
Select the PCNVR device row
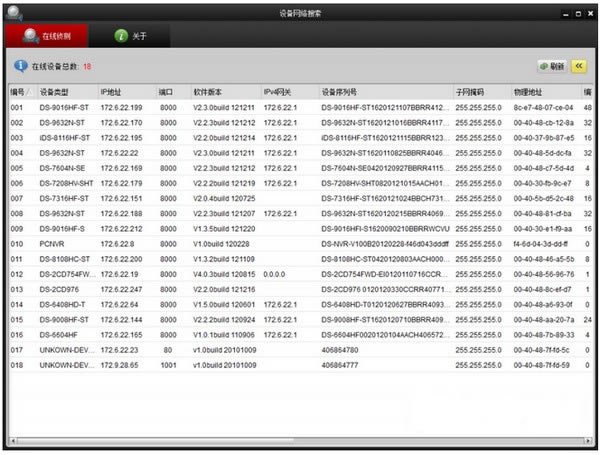[x=301, y=244]
